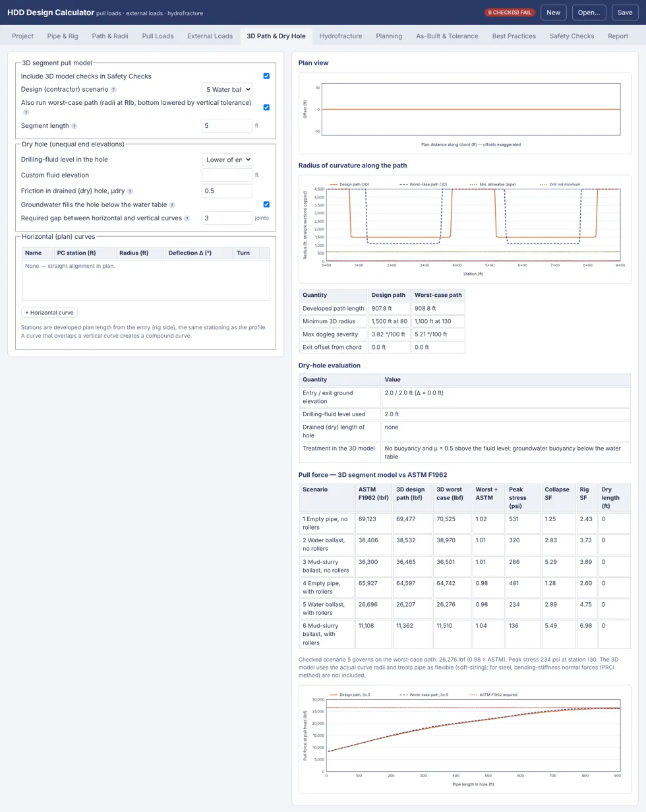Screen dimensions: 646x812
Task: Switch to the Path & Radii tab
Action: coord(110,36)
